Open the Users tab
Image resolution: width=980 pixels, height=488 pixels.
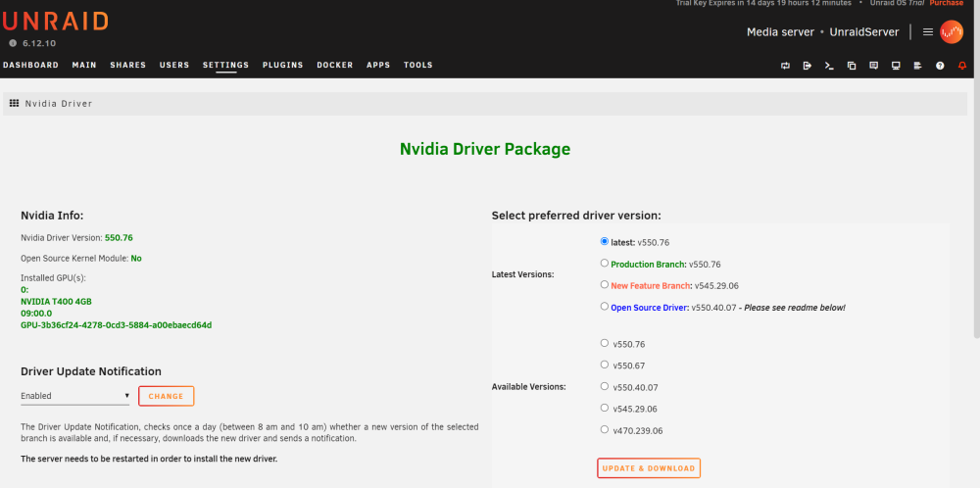174,65
